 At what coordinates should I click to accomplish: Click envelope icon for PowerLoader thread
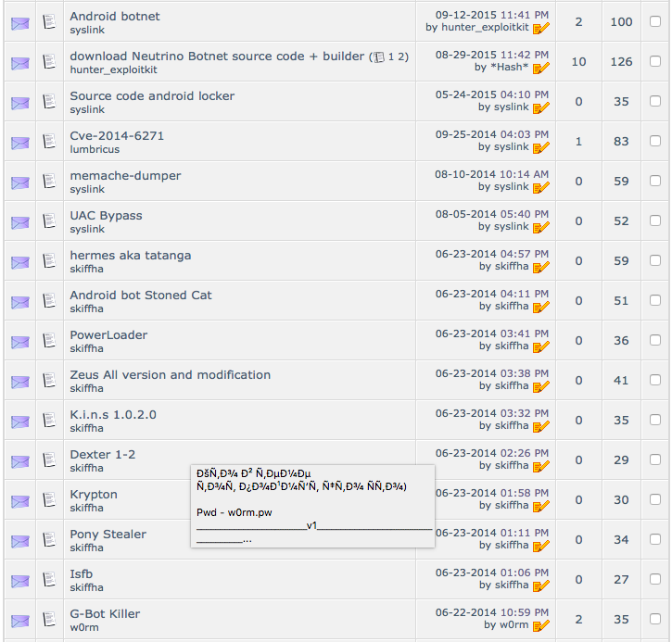tap(20, 342)
